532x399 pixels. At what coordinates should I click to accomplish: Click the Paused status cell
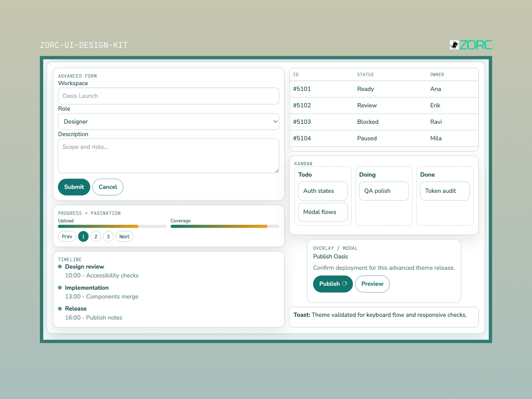[367, 138]
